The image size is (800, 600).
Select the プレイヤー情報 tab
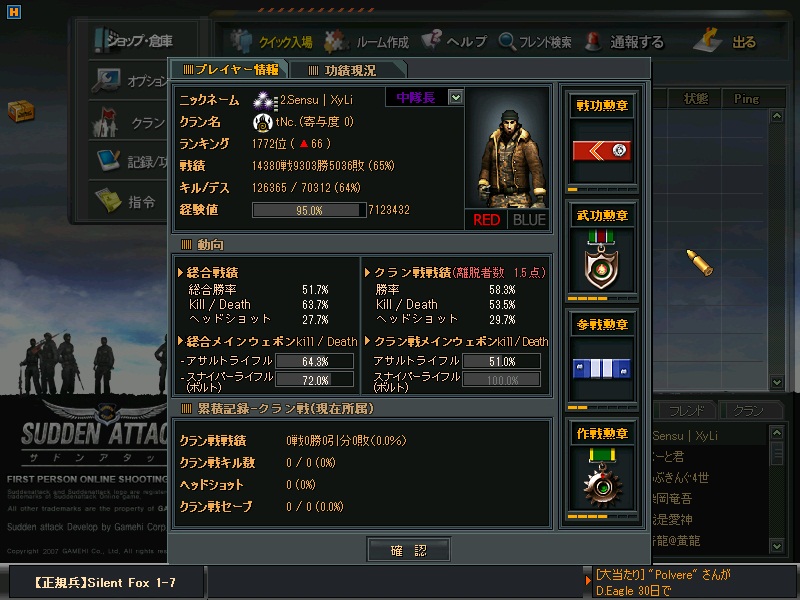tap(230, 70)
